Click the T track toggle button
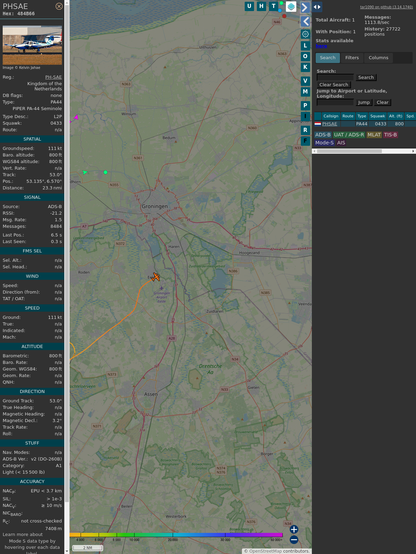The image size is (416, 554). tap(273, 6)
